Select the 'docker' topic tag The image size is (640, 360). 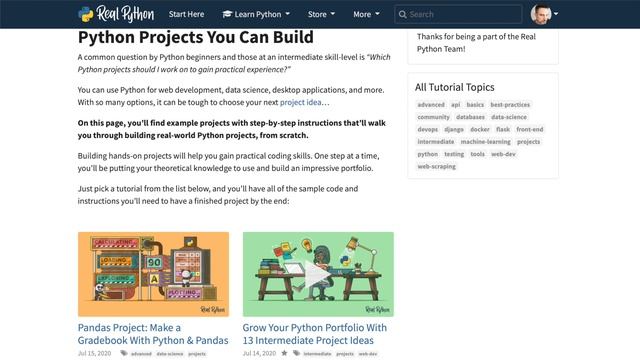(x=480, y=129)
